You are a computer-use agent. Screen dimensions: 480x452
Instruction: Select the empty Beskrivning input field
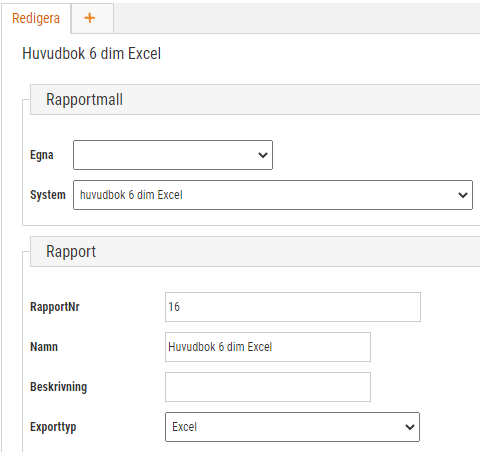point(268,387)
